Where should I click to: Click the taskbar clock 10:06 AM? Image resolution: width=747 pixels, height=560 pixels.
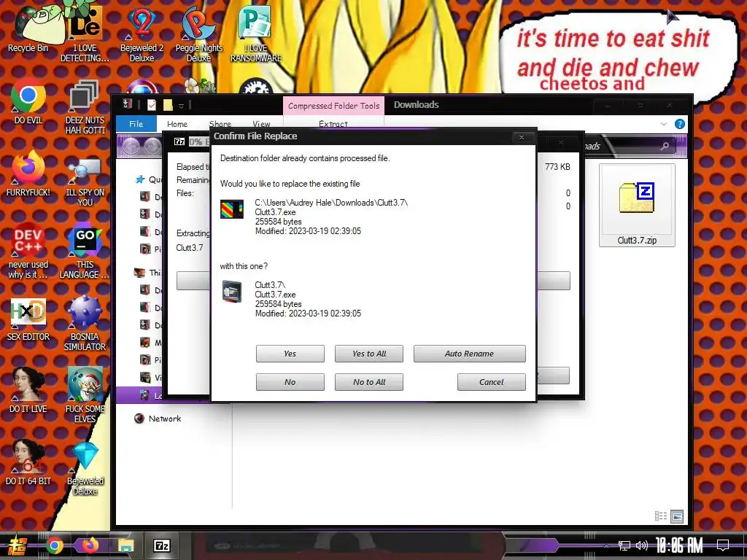[x=679, y=545]
